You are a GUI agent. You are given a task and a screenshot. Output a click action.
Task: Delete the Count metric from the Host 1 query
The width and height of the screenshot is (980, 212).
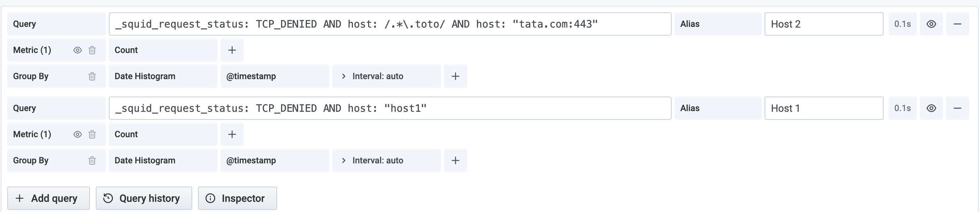coord(91,134)
